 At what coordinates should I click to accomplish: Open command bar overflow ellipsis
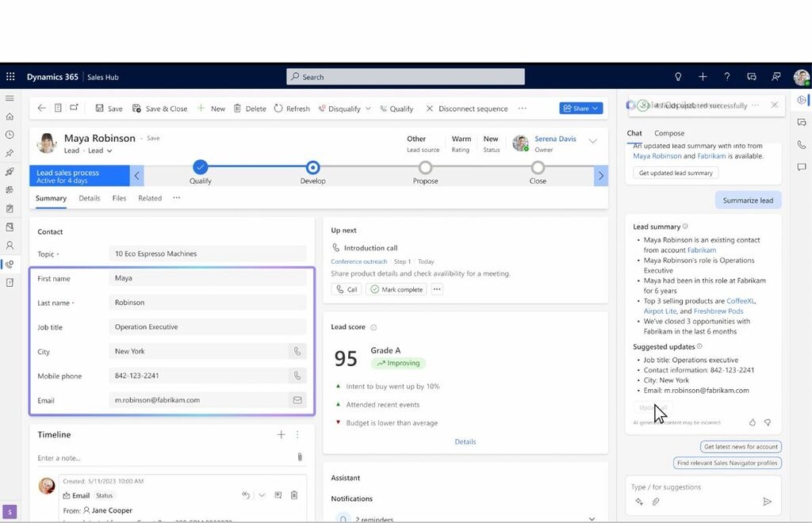pyautogui.click(x=522, y=108)
